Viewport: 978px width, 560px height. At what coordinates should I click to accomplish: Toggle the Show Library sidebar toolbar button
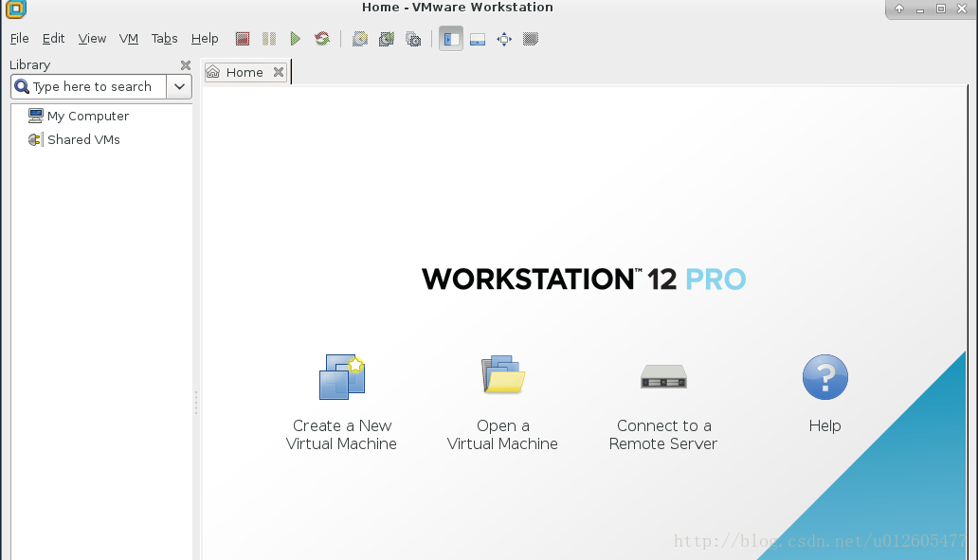click(x=451, y=39)
